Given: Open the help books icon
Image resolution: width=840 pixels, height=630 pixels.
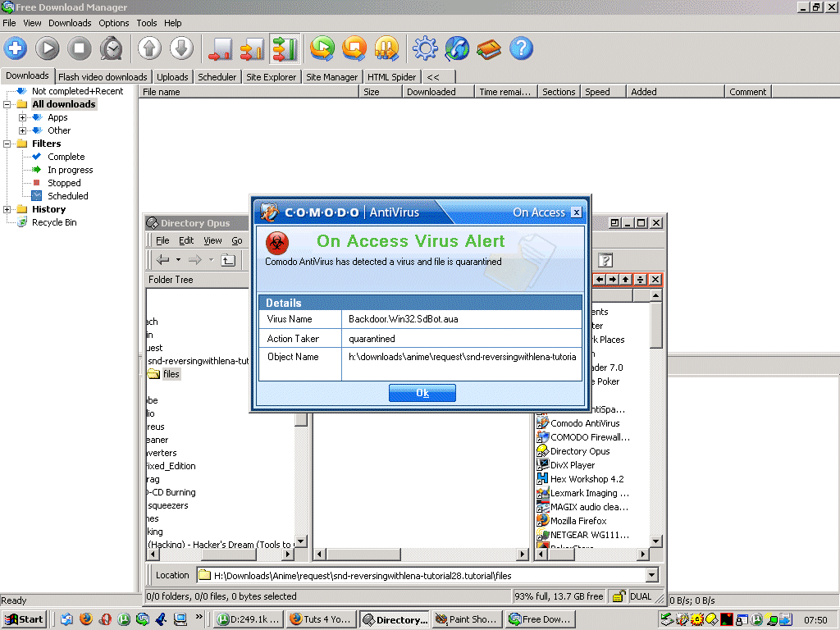Looking at the screenshot, I should pos(489,48).
